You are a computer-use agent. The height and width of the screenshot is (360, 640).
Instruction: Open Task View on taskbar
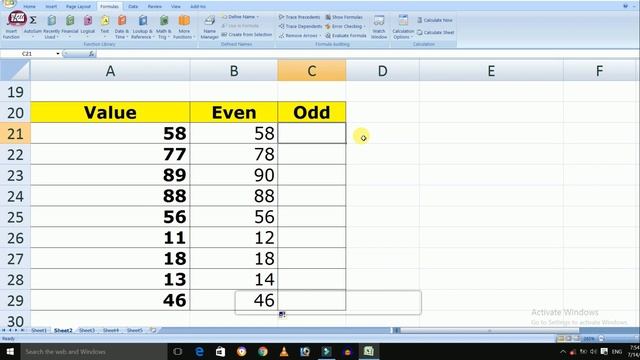pos(178,351)
